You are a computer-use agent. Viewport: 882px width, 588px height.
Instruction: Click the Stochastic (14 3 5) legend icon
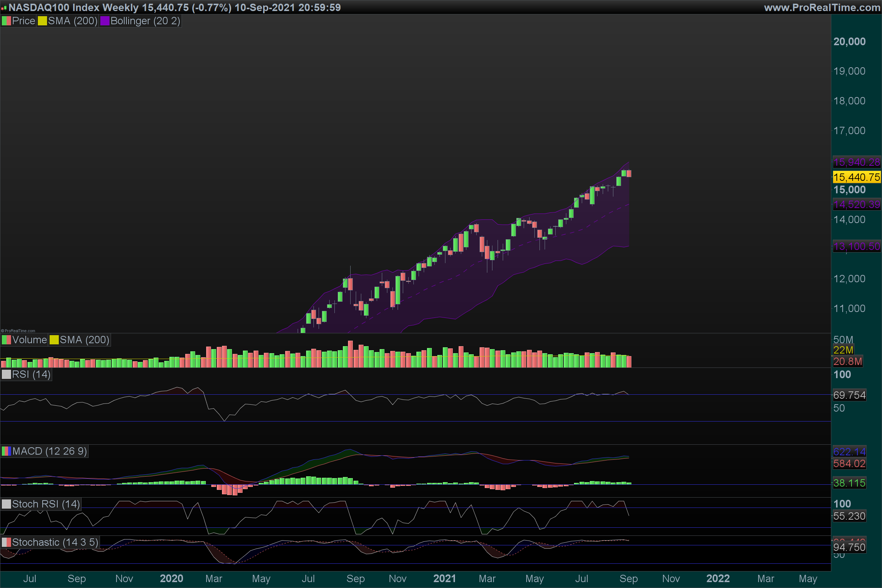point(6,542)
